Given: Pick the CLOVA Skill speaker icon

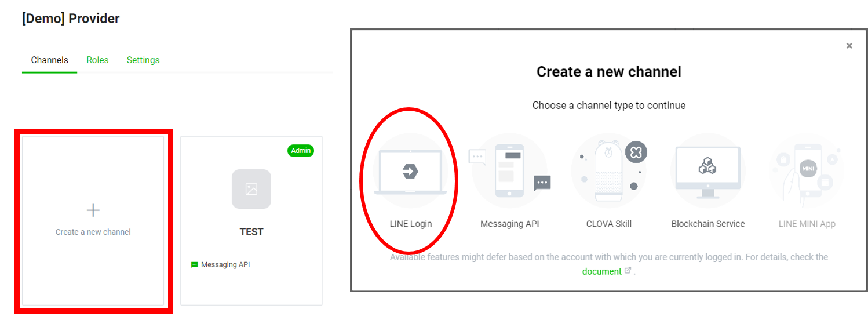Looking at the screenshot, I should point(609,170).
